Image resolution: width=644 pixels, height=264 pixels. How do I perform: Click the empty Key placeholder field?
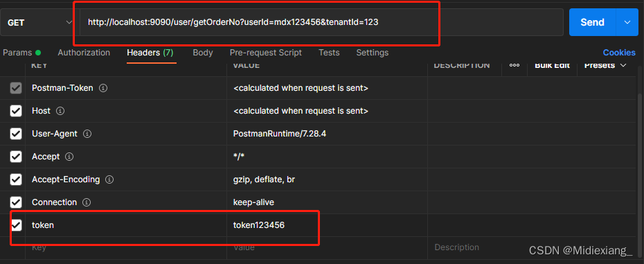[x=126, y=247]
